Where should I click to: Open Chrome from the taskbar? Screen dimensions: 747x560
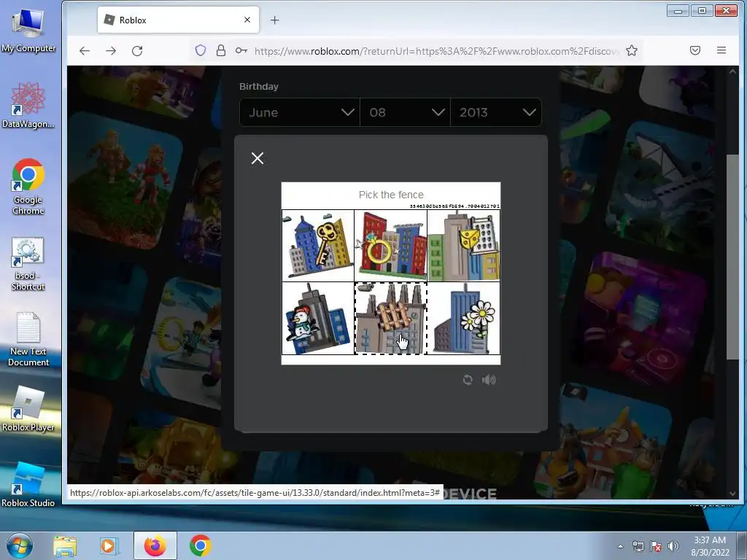coord(201,545)
